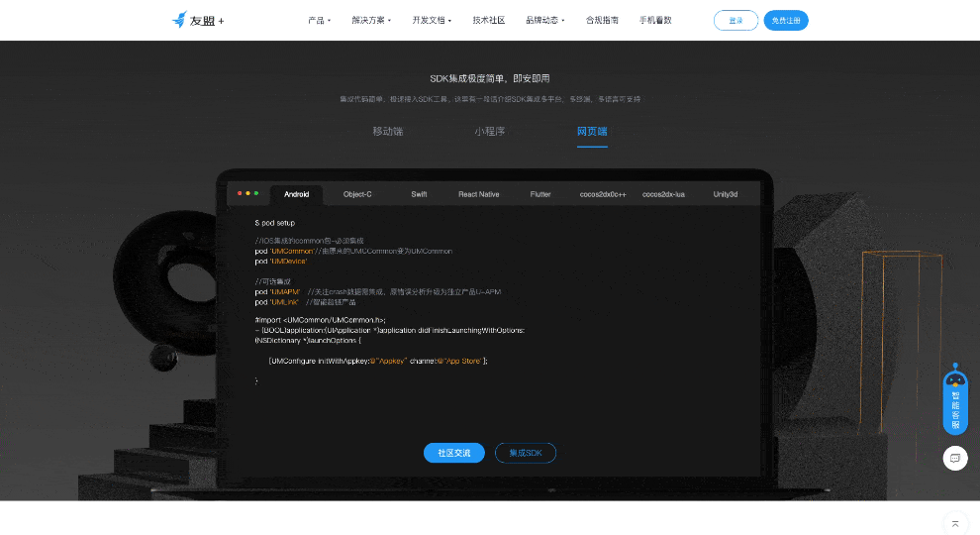
Task: Select the Android code tab
Action: point(296,194)
